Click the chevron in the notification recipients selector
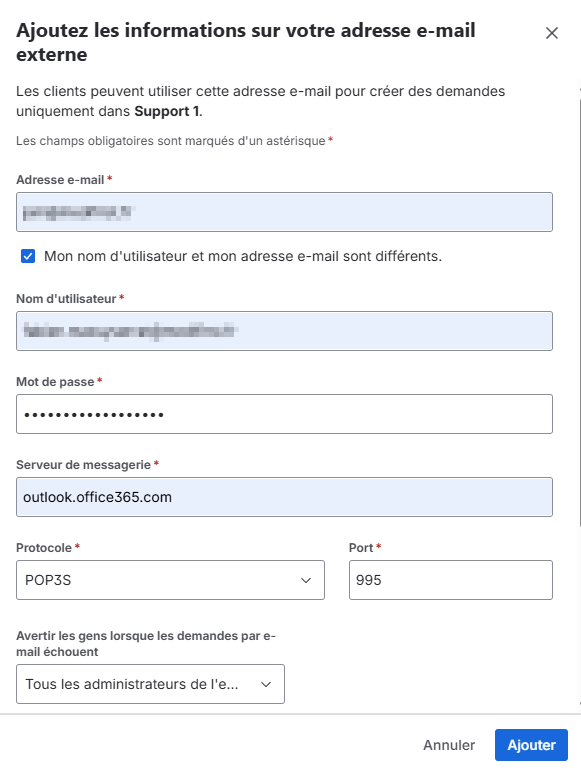581x771 pixels. tap(266, 684)
